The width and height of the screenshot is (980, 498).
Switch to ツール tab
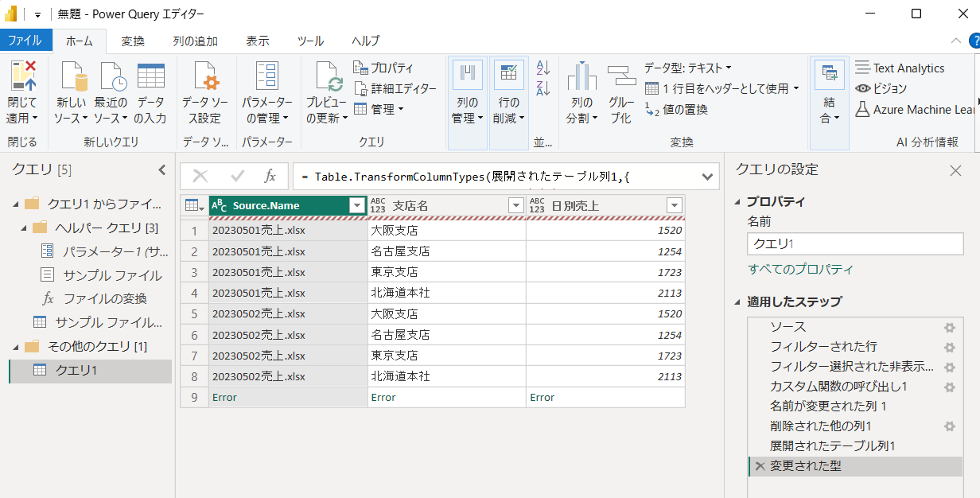310,41
